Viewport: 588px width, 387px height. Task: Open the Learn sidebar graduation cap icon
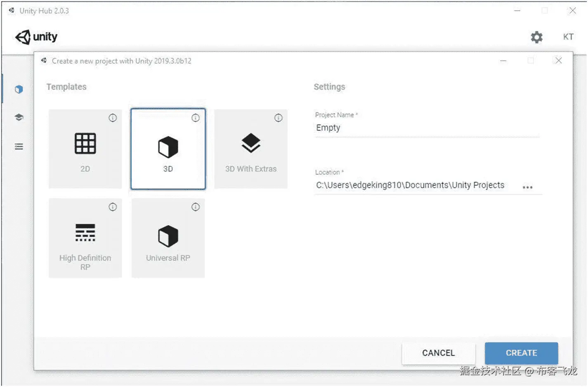tap(19, 117)
